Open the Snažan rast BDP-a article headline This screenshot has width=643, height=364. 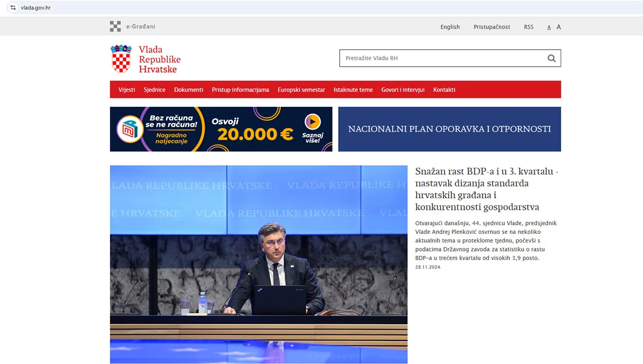[x=487, y=189]
